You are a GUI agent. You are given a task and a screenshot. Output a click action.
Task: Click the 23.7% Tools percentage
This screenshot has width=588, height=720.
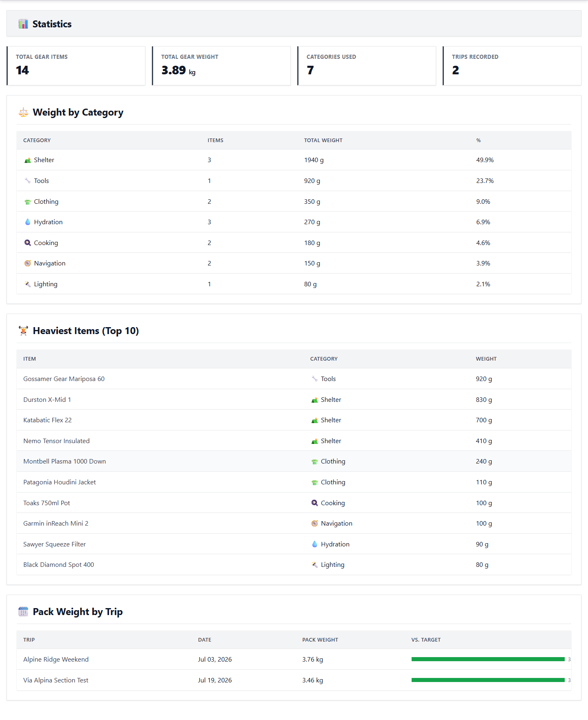[x=485, y=181]
